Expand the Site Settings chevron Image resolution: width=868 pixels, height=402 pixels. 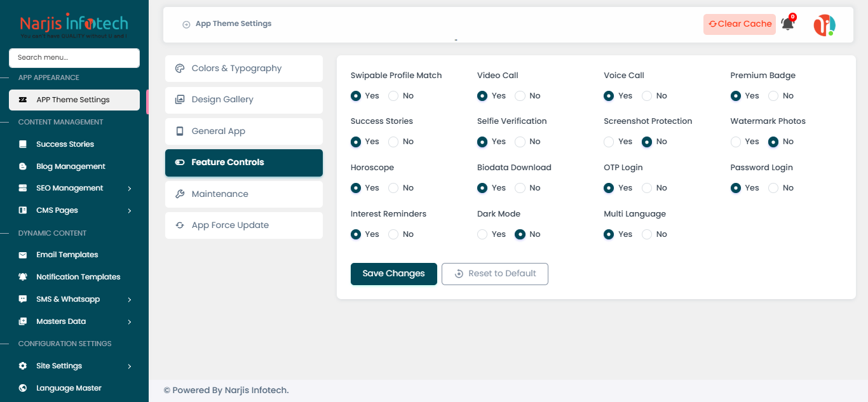130,366
